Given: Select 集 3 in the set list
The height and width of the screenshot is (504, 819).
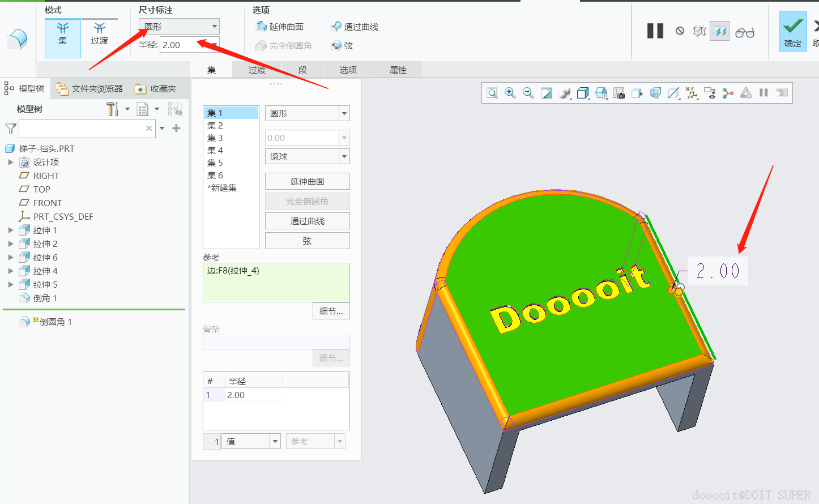Looking at the screenshot, I should tap(215, 138).
